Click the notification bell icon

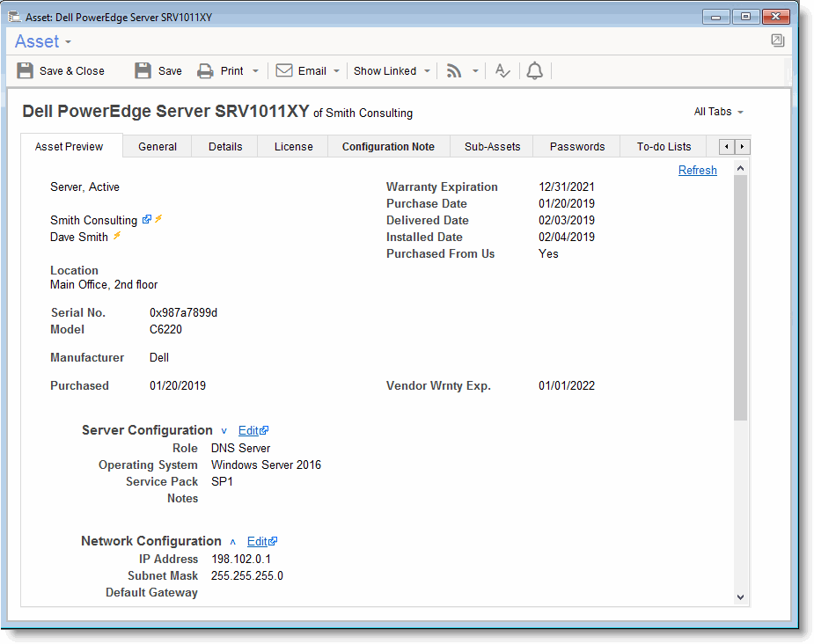534,71
